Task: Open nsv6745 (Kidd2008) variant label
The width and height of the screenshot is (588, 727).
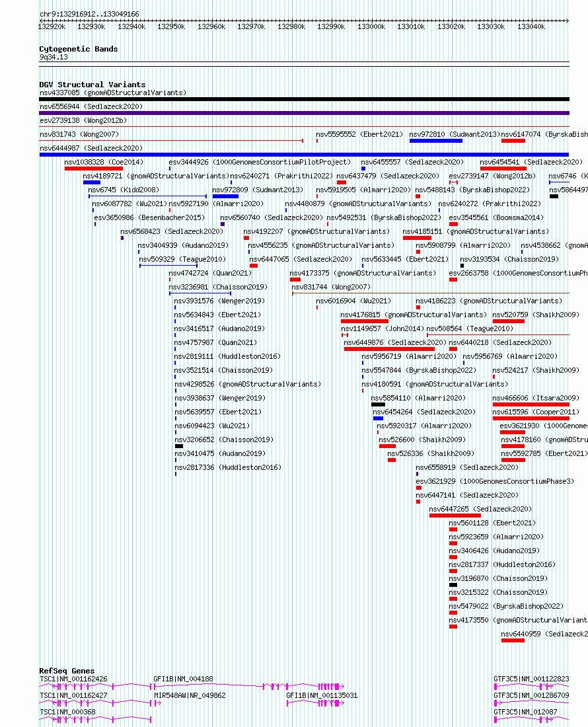Action: (124, 190)
